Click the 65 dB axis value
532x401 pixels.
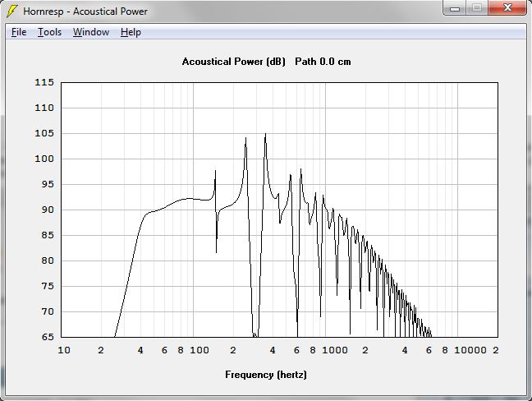[48, 337]
